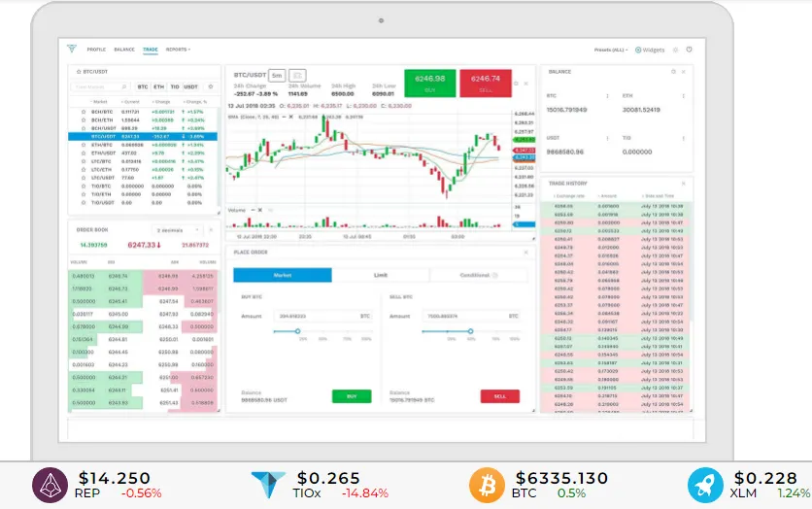Favorite the LTC/BTC market star
This screenshot has width=812, height=509.
click(x=83, y=161)
